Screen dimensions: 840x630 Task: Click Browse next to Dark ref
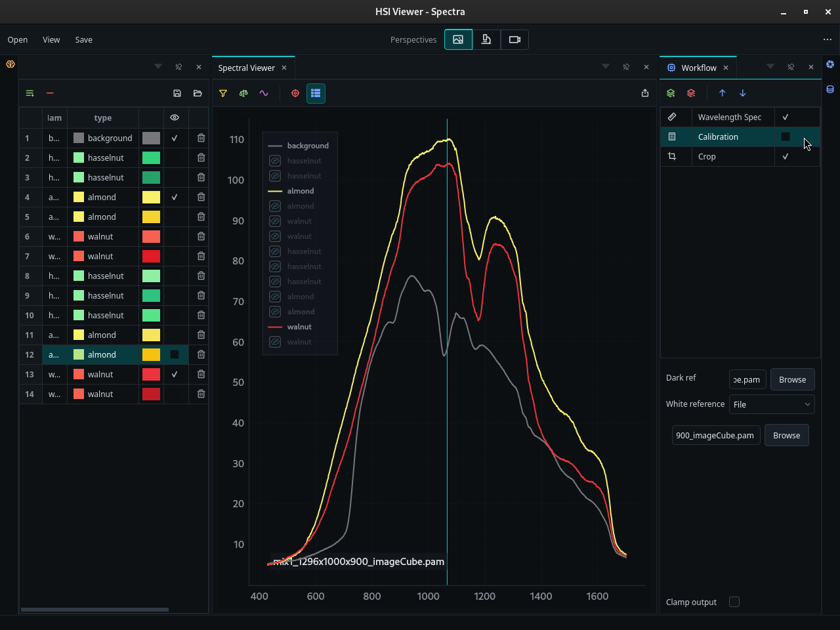click(x=792, y=379)
